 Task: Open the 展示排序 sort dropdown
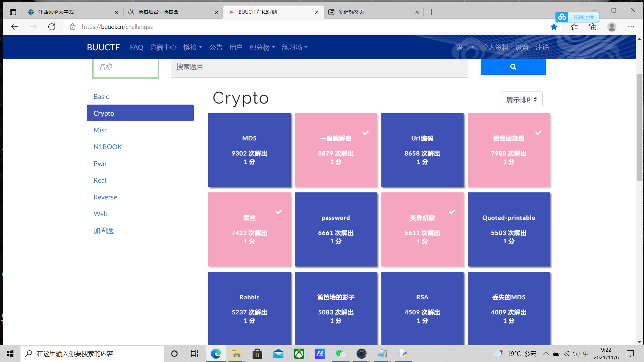point(521,100)
